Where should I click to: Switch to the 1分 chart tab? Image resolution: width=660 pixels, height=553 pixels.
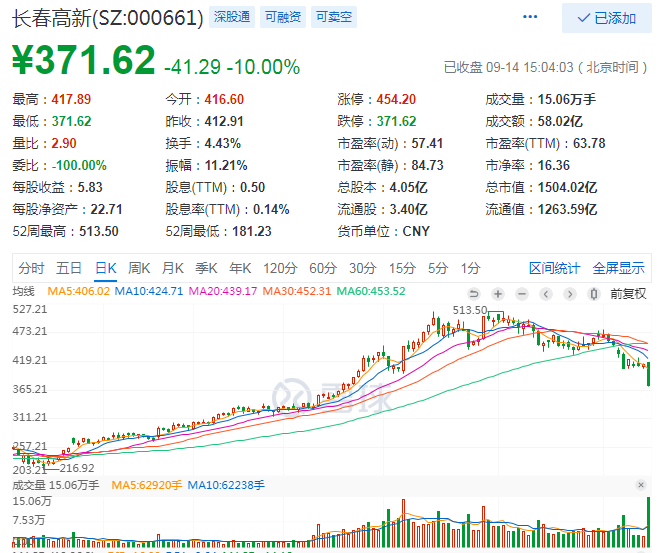pos(470,268)
